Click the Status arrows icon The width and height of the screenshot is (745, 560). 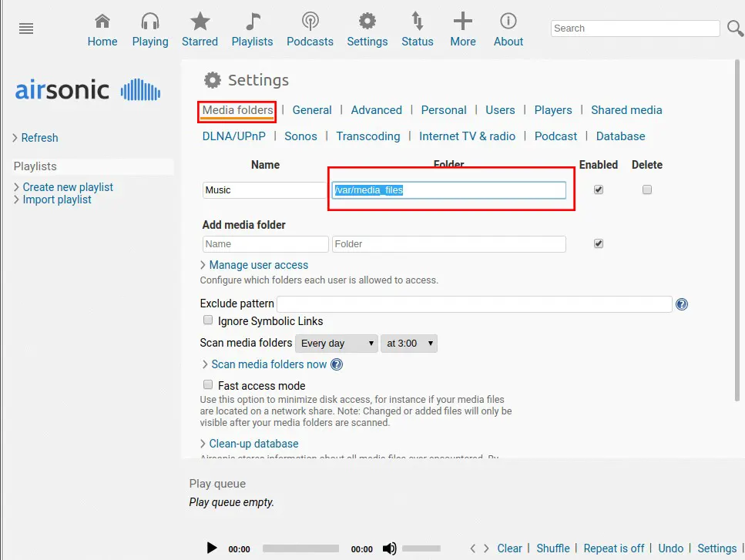tap(417, 22)
